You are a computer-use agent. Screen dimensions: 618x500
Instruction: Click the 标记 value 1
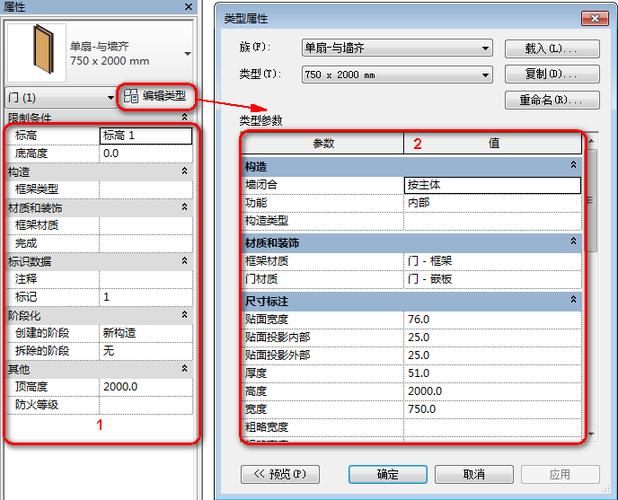point(146,297)
